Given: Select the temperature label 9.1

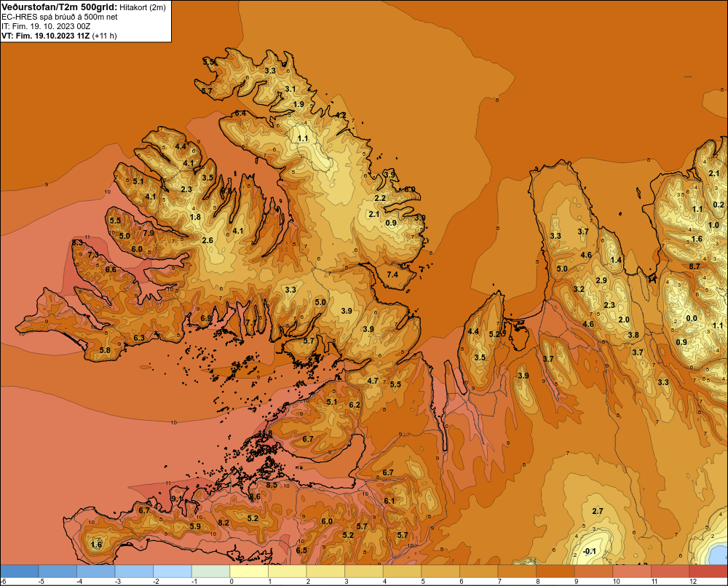Looking at the screenshot, I should (x=177, y=499).
